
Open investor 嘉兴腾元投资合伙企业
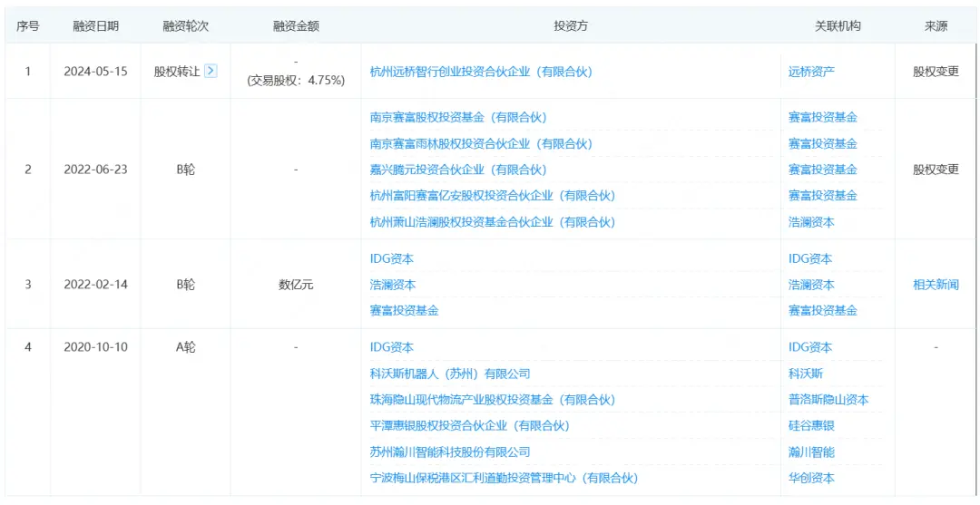point(458,170)
